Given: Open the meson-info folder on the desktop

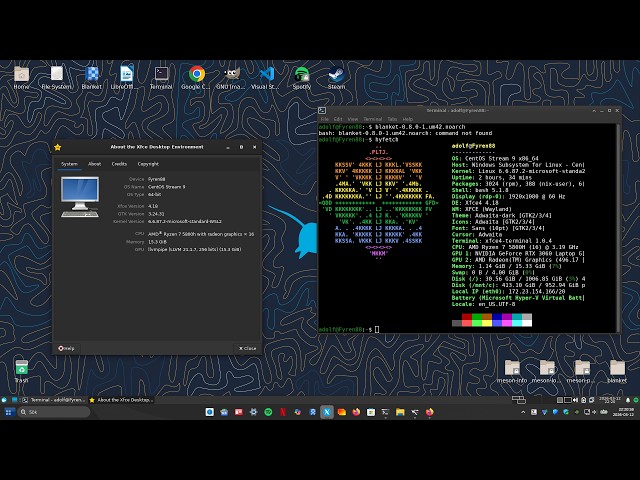Looking at the screenshot, I should click(x=512, y=371).
